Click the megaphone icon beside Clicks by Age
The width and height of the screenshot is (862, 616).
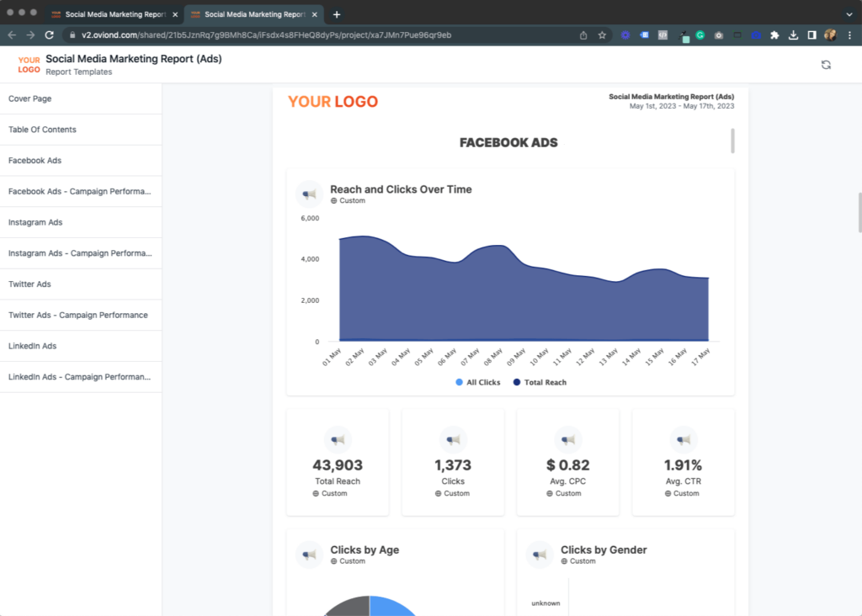click(310, 555)
